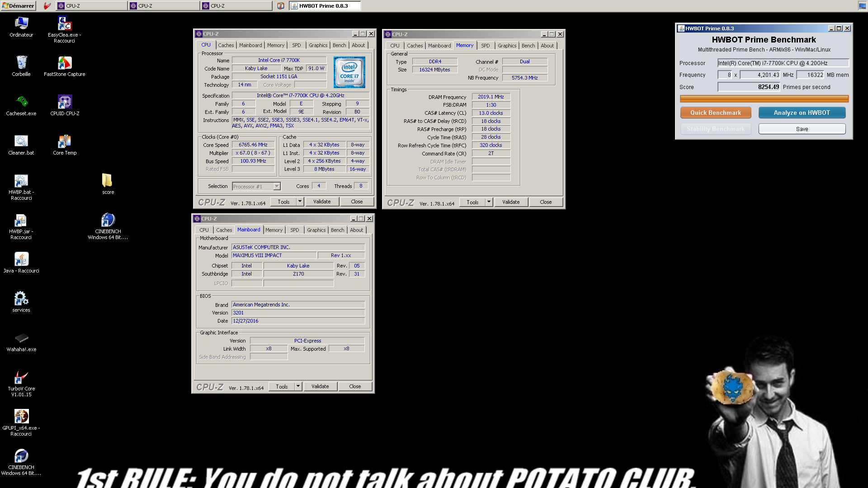Click Multiplier value x 67.0
Image resolution: width=868 pixels, height=488 pixels.
pos(253,153)
